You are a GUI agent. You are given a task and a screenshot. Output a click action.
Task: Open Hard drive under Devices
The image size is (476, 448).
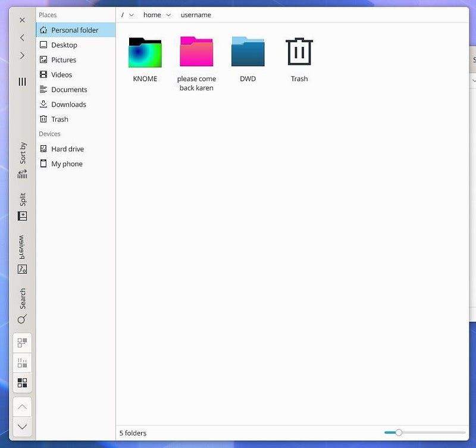click(76, 149)
